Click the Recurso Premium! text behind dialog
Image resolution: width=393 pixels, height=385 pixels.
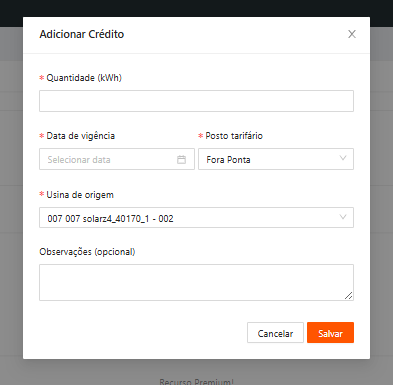(196, 382)
